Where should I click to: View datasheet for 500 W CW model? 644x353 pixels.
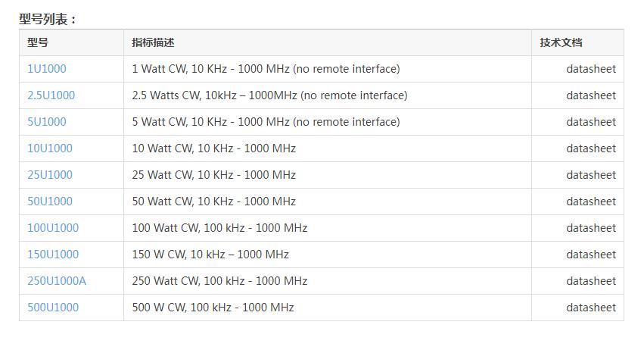(591, 308)
